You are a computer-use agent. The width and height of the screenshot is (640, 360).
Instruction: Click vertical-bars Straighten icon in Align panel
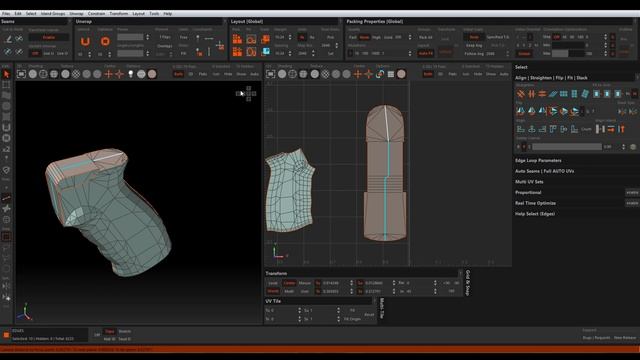coord(531,94)
